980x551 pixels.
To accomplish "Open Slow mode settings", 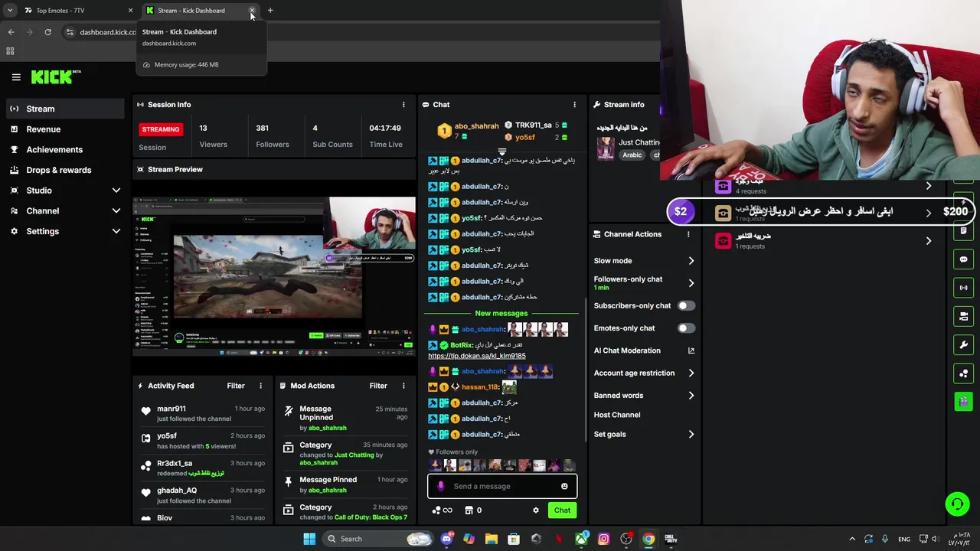I will 644,261.
